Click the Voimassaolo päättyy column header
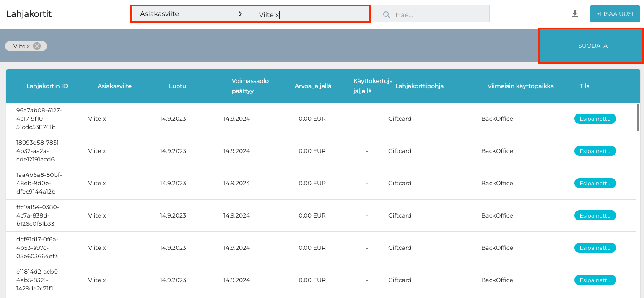Screen dimensions: 644x298 coord(250,86)
